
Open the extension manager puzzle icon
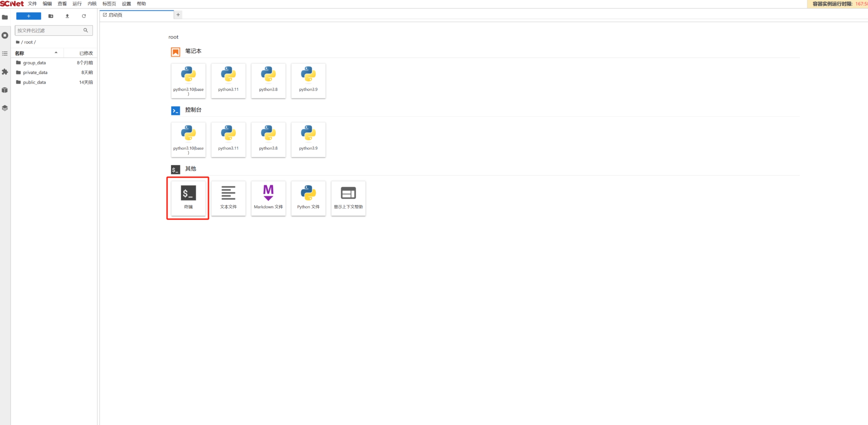[5, 72]
